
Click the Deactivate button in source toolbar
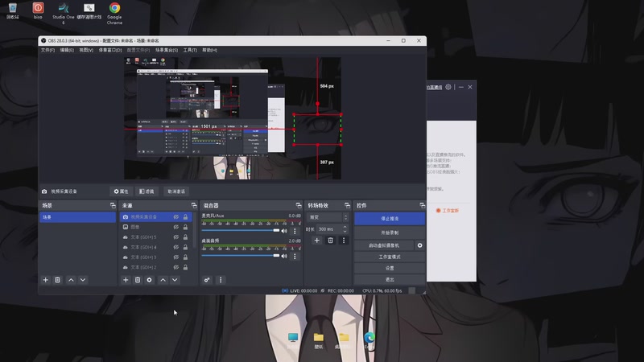pos(176,191)
